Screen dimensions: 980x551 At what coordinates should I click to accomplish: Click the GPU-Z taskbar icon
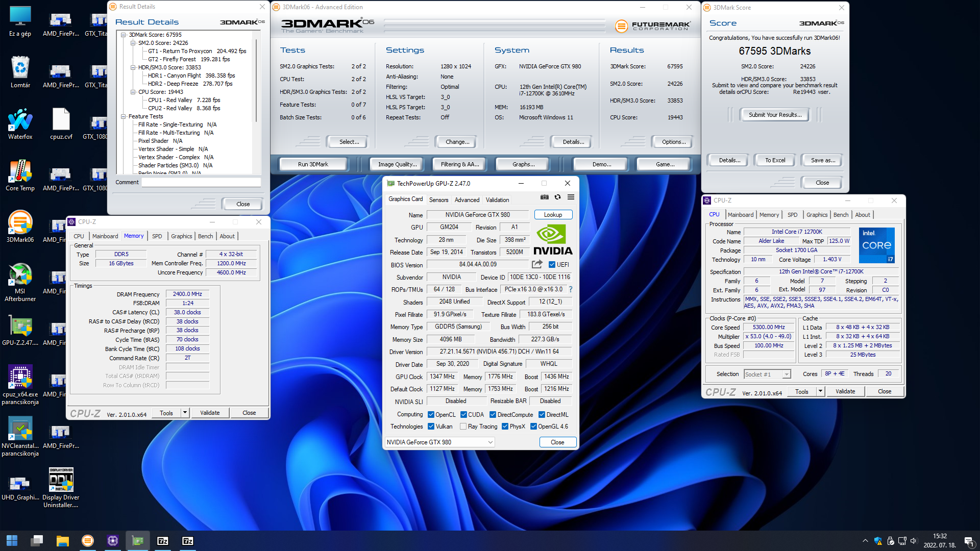tap(138, 541)
